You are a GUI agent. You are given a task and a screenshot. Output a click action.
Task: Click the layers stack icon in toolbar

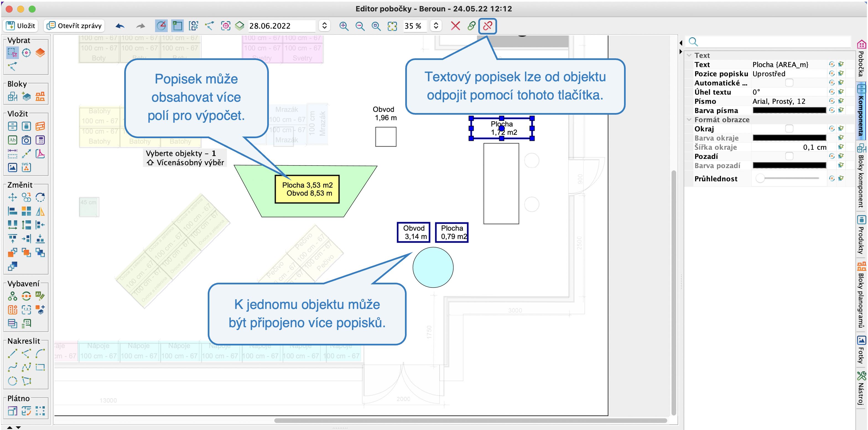(240, 26)
